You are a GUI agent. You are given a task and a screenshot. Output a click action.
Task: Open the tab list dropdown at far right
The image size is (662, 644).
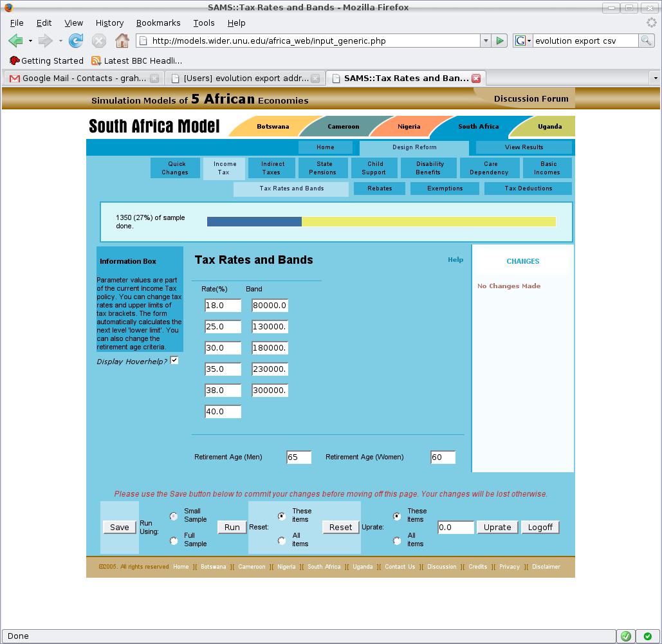click(x=655, y=78)
